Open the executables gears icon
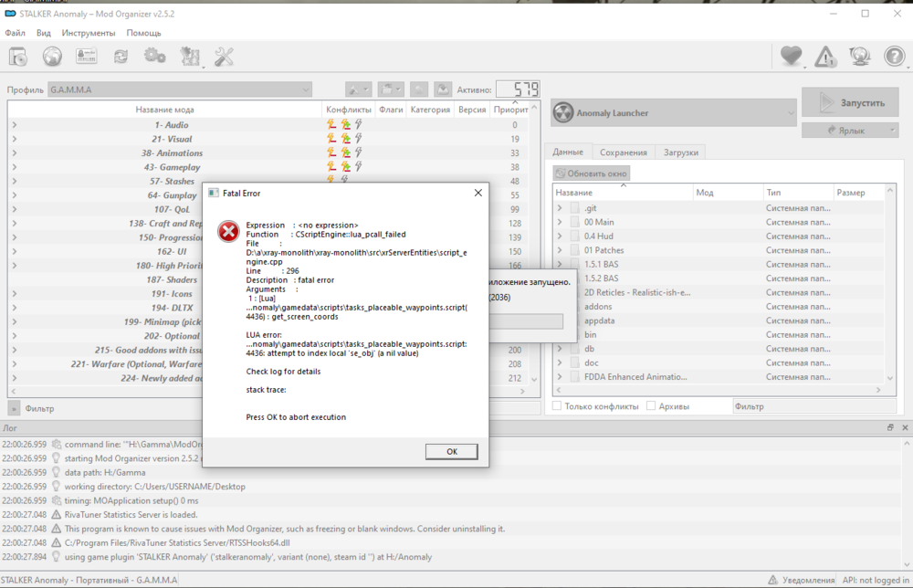This screenshot has width=913, height=588. [x=155, y=57]
